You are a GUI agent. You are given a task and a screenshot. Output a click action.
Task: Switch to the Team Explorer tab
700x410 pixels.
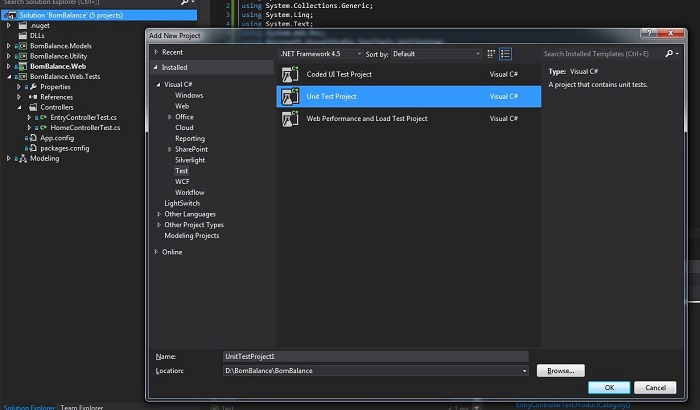(84, 406)
